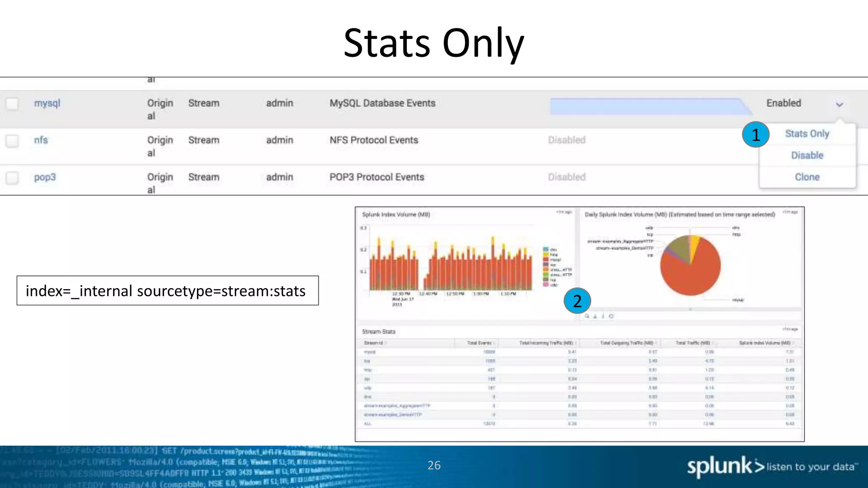Click the index=_internal search text box
The image size is (868, 488).
click(167, 291)
